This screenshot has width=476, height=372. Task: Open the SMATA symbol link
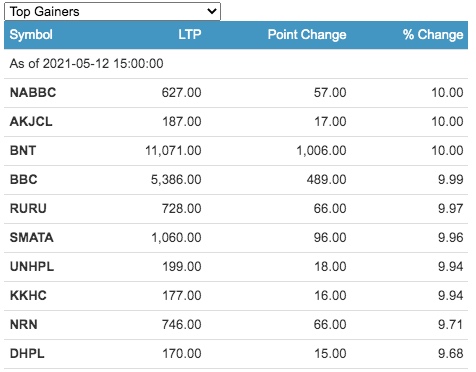click(x=32, y=238)
